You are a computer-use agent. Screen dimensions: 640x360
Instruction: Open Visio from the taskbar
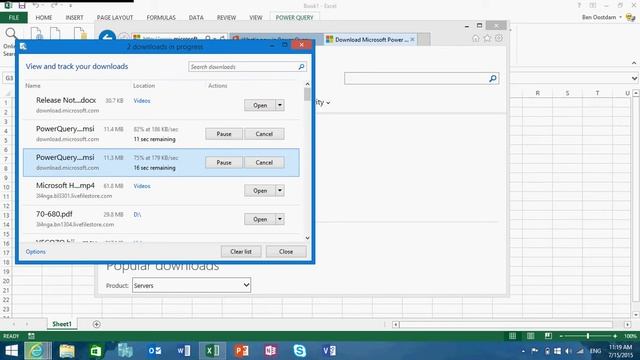pyautogui.click(x=329, y=351)
